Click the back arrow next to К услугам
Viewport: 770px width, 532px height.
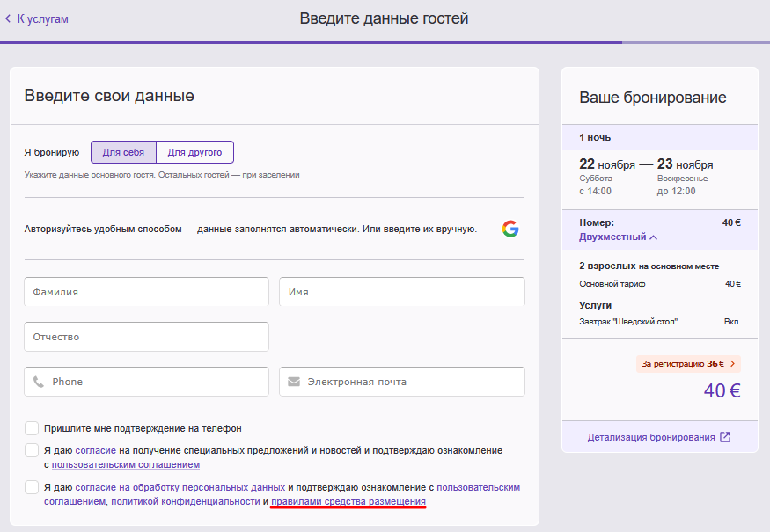[x=9, y=18]
